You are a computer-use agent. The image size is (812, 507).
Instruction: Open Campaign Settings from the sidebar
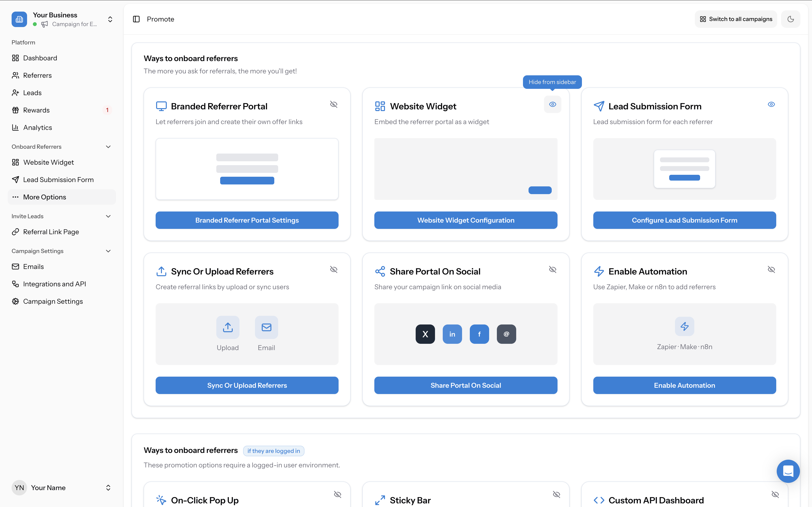point(53,301)
